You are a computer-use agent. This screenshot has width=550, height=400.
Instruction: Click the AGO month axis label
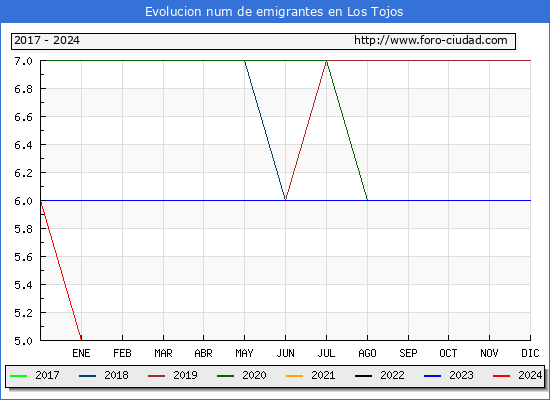coord(367,353)
